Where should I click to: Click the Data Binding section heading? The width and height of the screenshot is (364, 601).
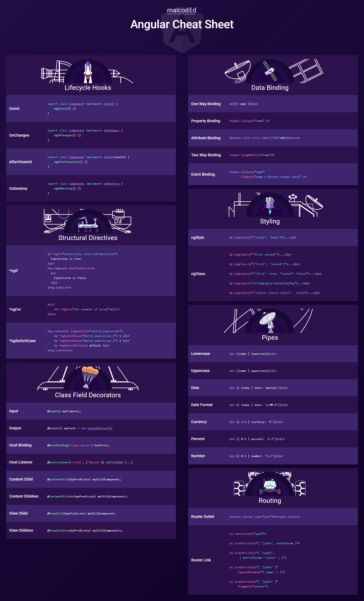tap(270, 88)
